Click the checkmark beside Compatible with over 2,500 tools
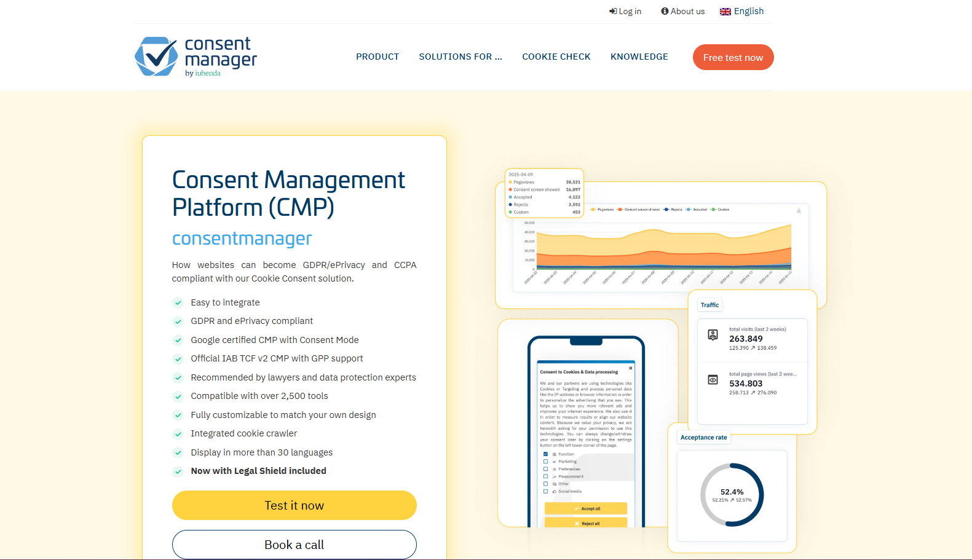Image resolution: width=972 pixels, height=560 pixels. point(178,396)
